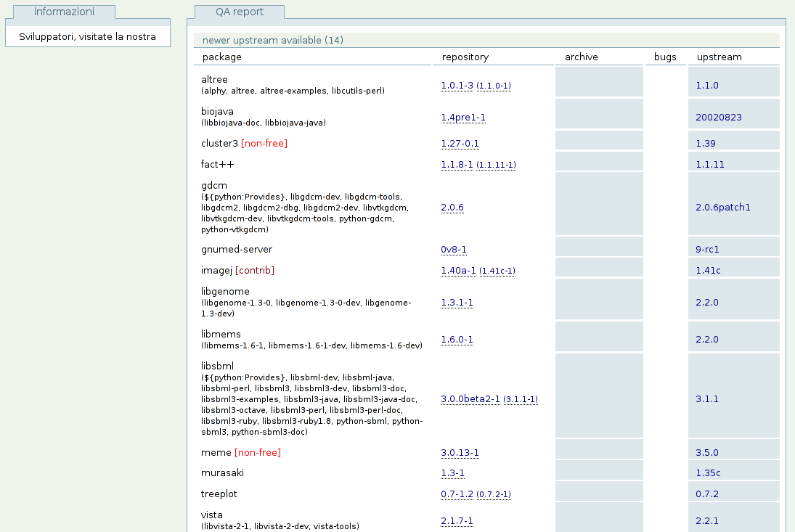
Task: Click the [non-free] tag beside cluster3
Action: coord(264,144)
